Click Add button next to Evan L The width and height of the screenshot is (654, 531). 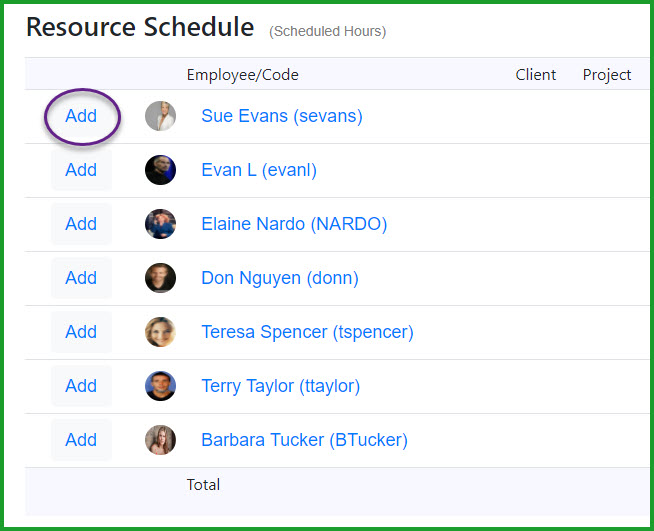click(x=81, y=170)
